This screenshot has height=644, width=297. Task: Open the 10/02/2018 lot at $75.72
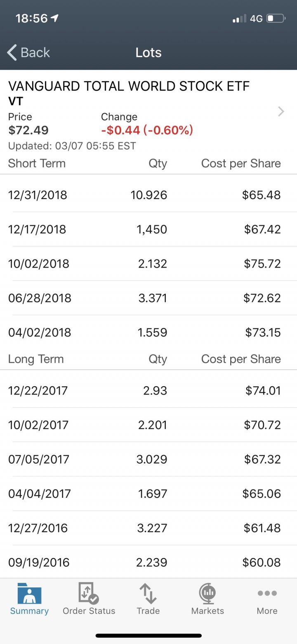(148, 264)
